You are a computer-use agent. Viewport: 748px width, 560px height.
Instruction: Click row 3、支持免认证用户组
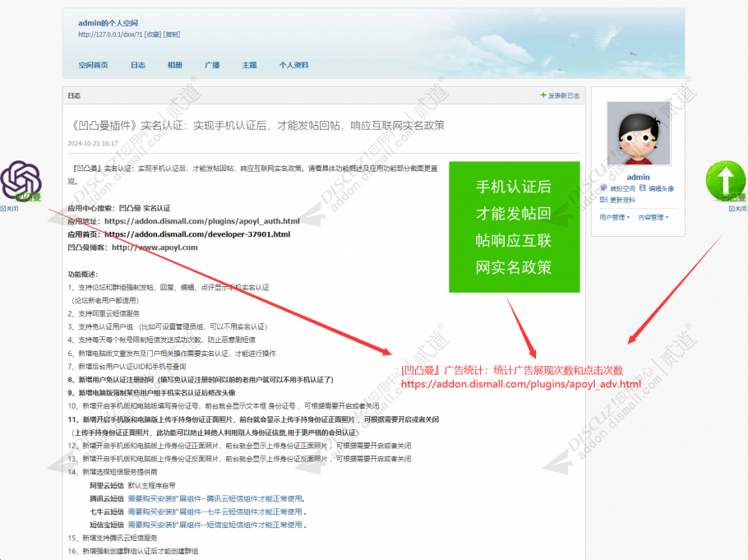168,326
